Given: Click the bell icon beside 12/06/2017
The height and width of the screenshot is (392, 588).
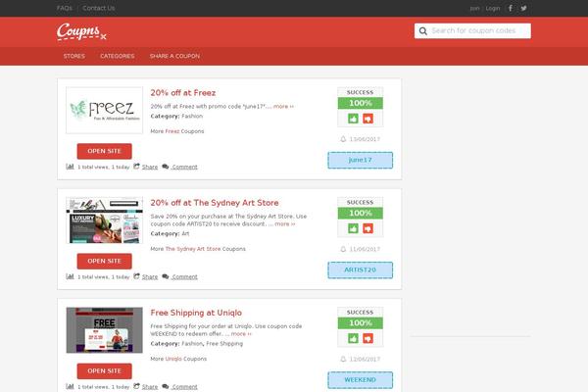Looking at the screenshot, I should tap(343, 359).
